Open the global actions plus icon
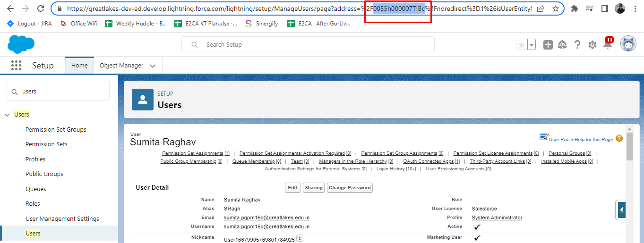The width and height of the screenshot is (644, 243). click(548, 44)
